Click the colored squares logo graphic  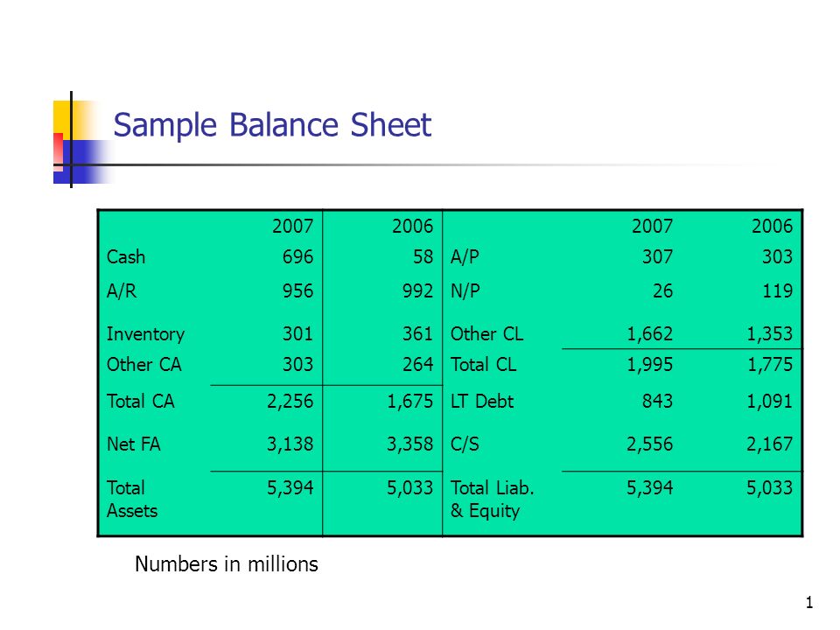(80, 140)
